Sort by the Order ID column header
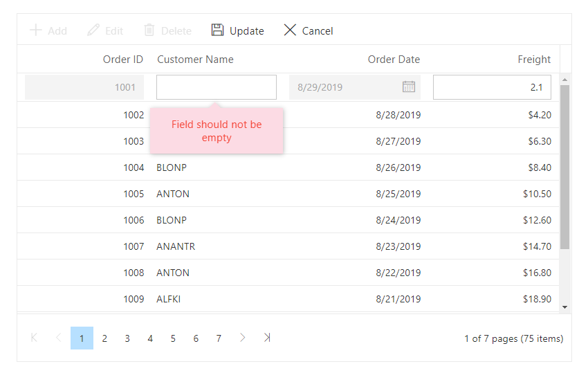Image resolution: width=588 pixels, height=373 pixels. pyautogui.click(x=122, y=60)
